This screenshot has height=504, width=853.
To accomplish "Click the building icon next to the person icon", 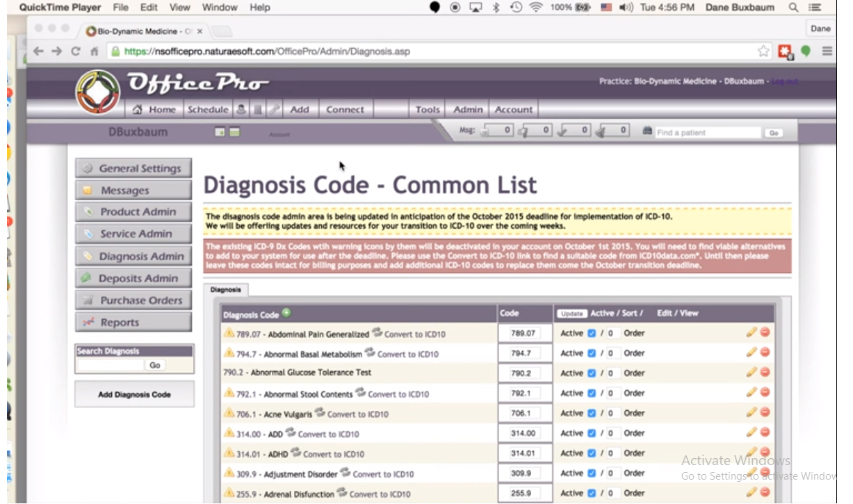I will 258,109.
